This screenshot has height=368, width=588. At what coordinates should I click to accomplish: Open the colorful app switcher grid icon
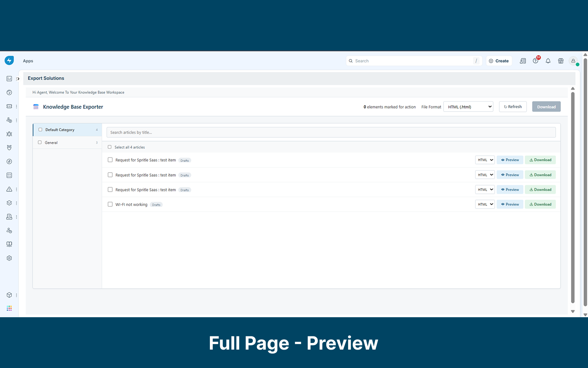pyautogui.click(x=9, y=308)
